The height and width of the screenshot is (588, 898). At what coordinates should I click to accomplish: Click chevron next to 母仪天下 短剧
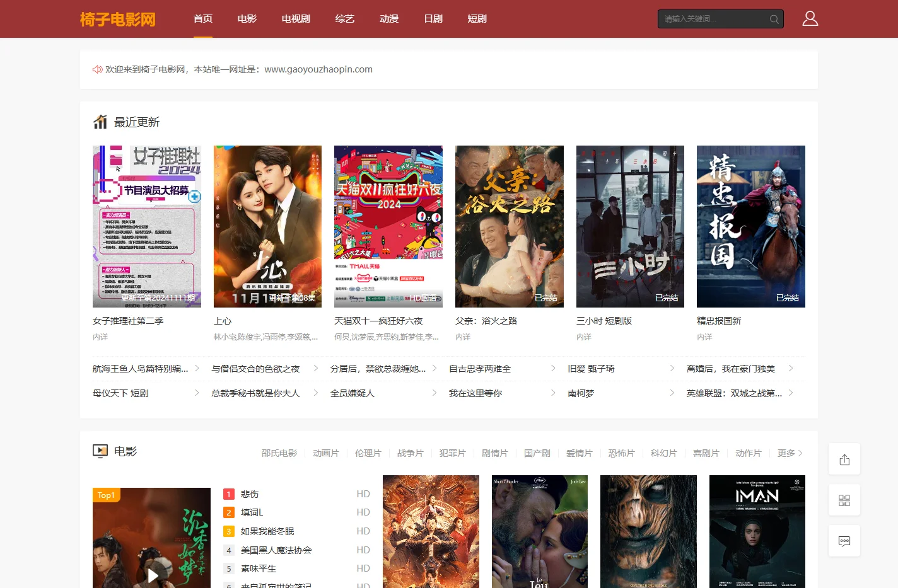197,393
